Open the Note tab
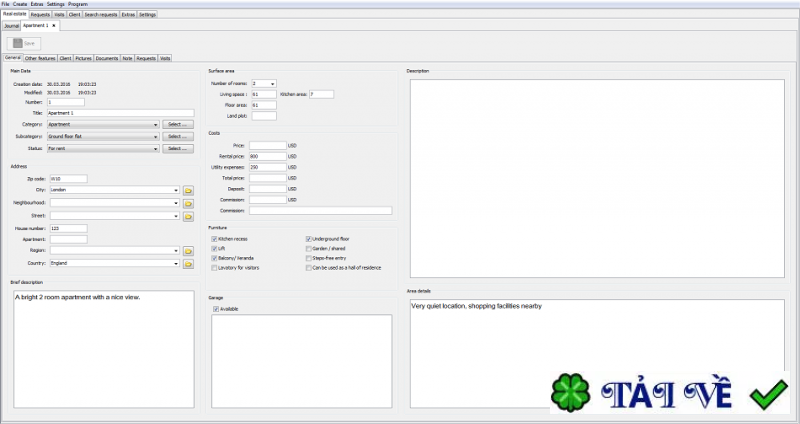Image resolution: width=800 pixels, height=424 pixels. click(x=128, y=59)
